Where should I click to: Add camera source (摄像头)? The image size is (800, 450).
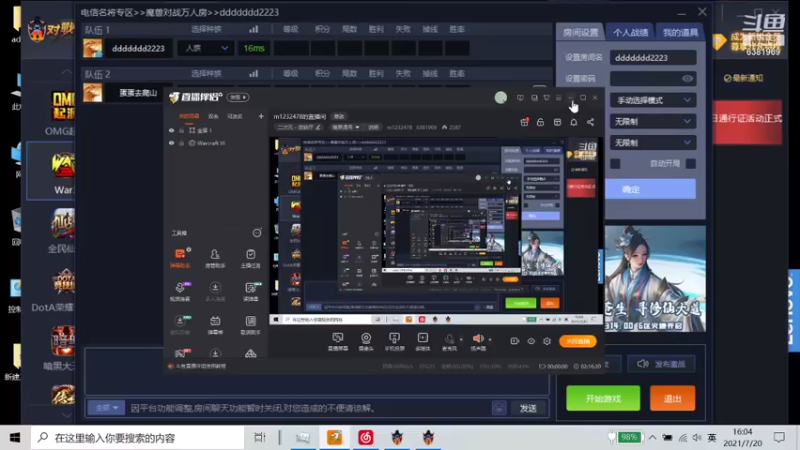[366, 341]
